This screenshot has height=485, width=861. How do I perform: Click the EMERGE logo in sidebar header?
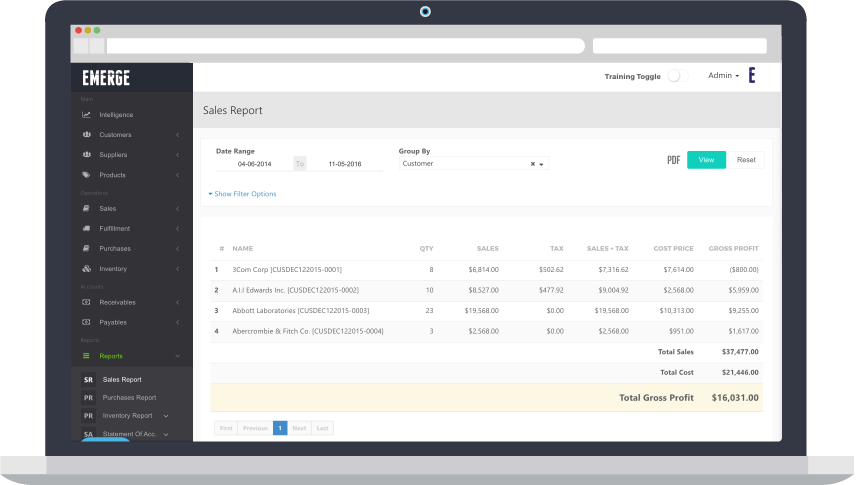tap(106, 78)
